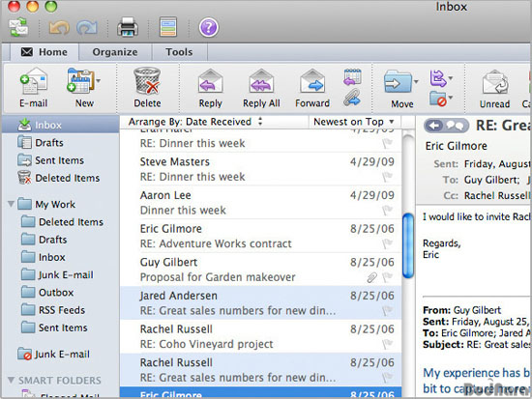Screen dimensions: 532x399
Task: Click the Redo arrow icon
Action: coord(87,27)
